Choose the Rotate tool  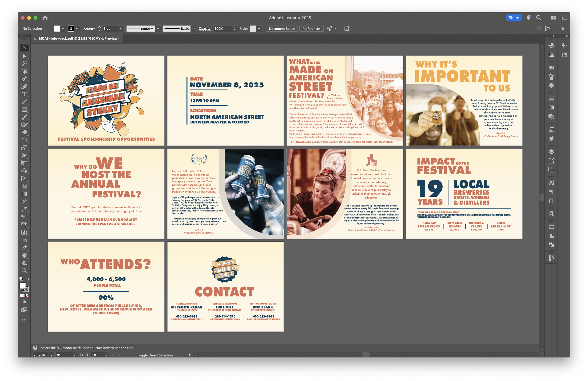click(x=24, y=140)
